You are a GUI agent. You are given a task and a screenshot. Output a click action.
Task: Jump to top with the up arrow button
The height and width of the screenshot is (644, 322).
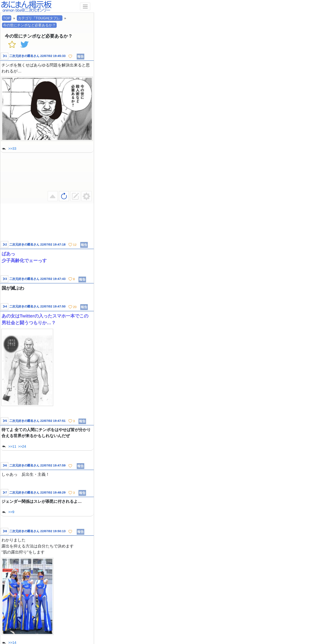[x=52, y=196]
